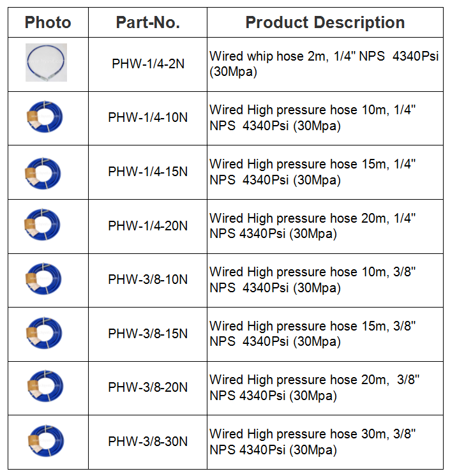
Task: Click the Photo column header
Action: 48,23
